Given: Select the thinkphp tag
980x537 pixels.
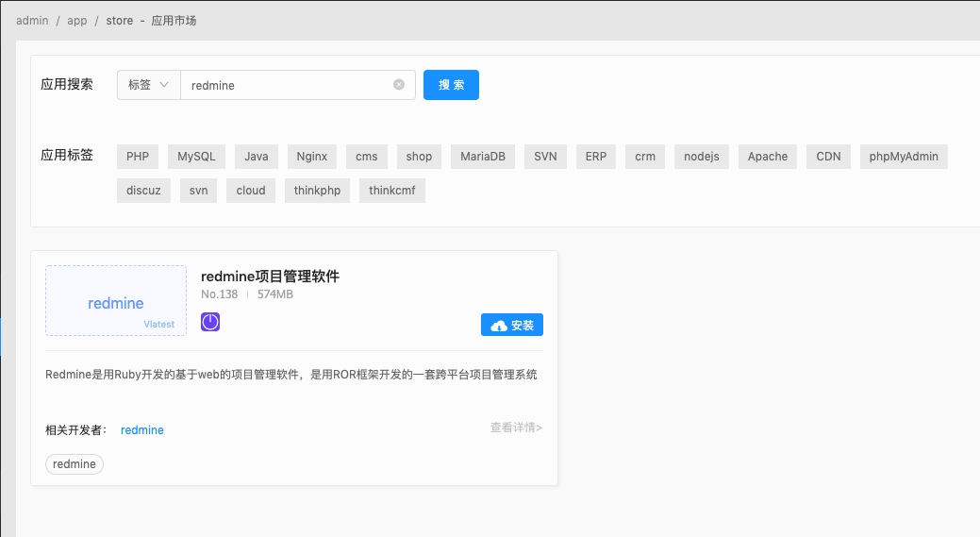Looking at the screenshot, I should (318, 190).
